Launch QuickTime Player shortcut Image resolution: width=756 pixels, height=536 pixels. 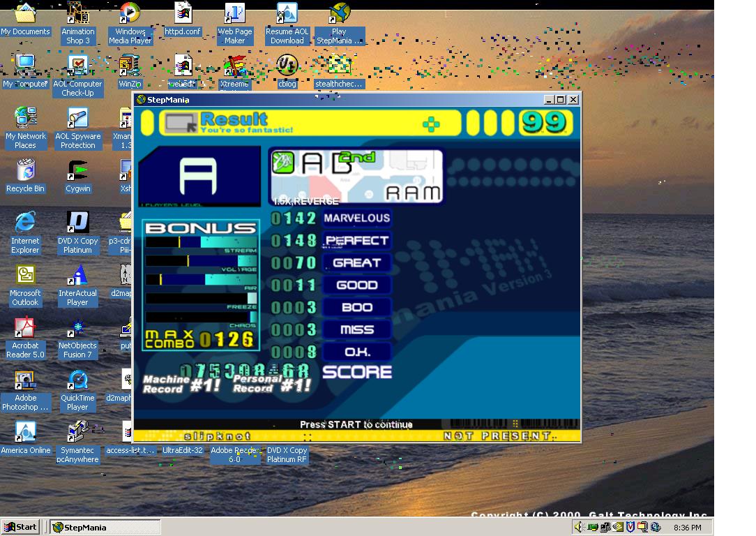click(77, 390)
